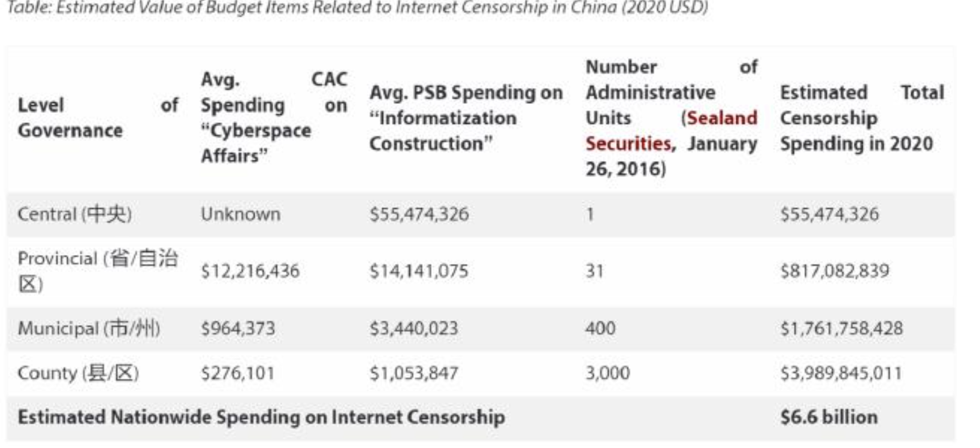The image size is (980, 448).
Task: Click the 'County (县/区)' row label
Action: pyautogui.click(x=78, y=373)
